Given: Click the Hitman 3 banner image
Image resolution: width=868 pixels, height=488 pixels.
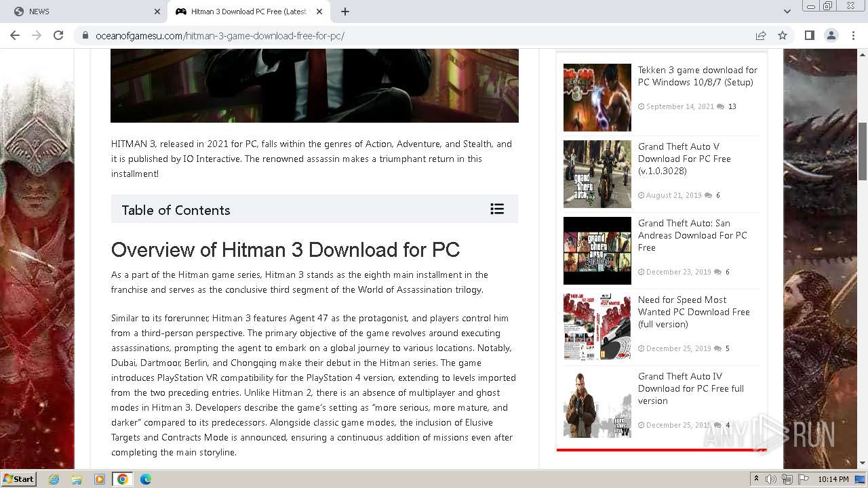Looking at the screenshot, I should tap(315, 85).
